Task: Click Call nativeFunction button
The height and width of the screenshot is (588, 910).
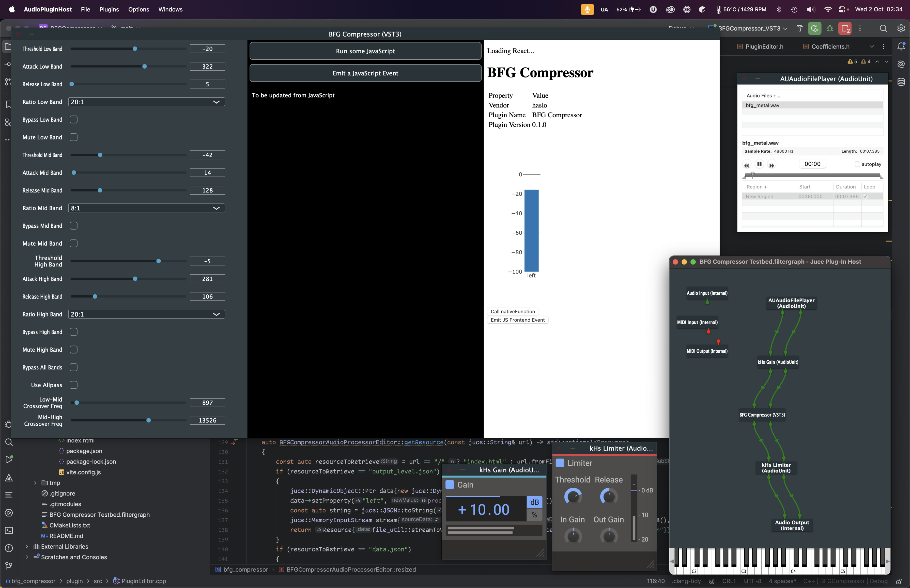Action: 513,312
